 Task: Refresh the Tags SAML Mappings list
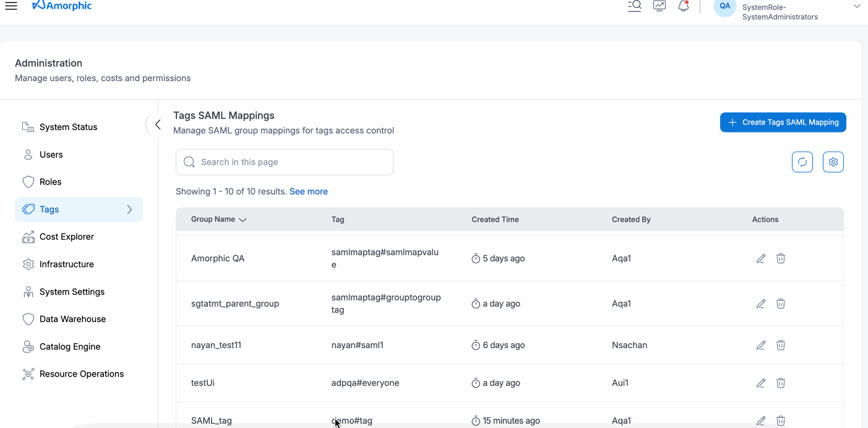802,162
